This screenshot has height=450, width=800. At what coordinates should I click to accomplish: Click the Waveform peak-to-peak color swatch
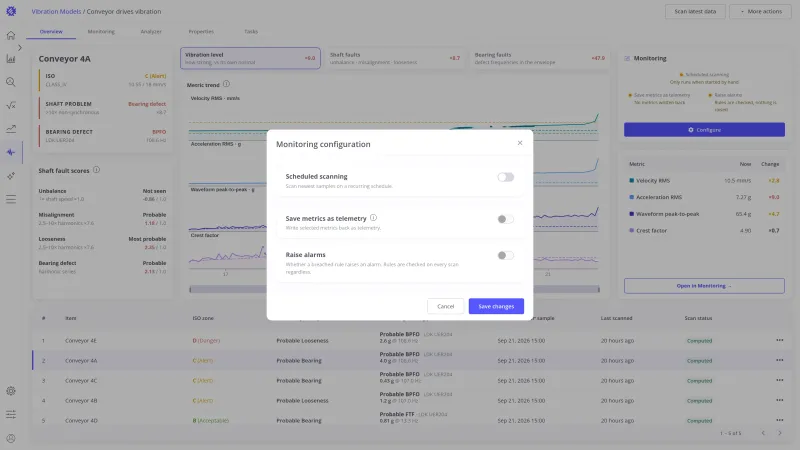point(632,214)
